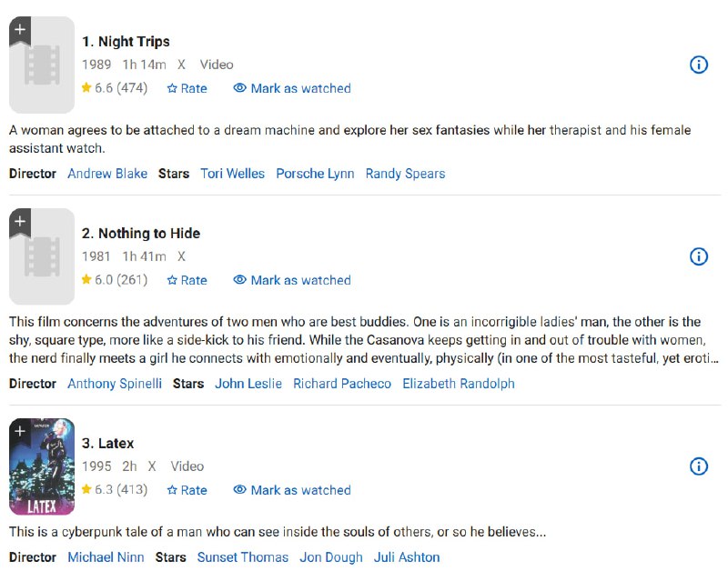The width and height of the screenshot is (728, 571).
Task: Add Nothing to Hide to watchlist ribbon
Action: 20,223
